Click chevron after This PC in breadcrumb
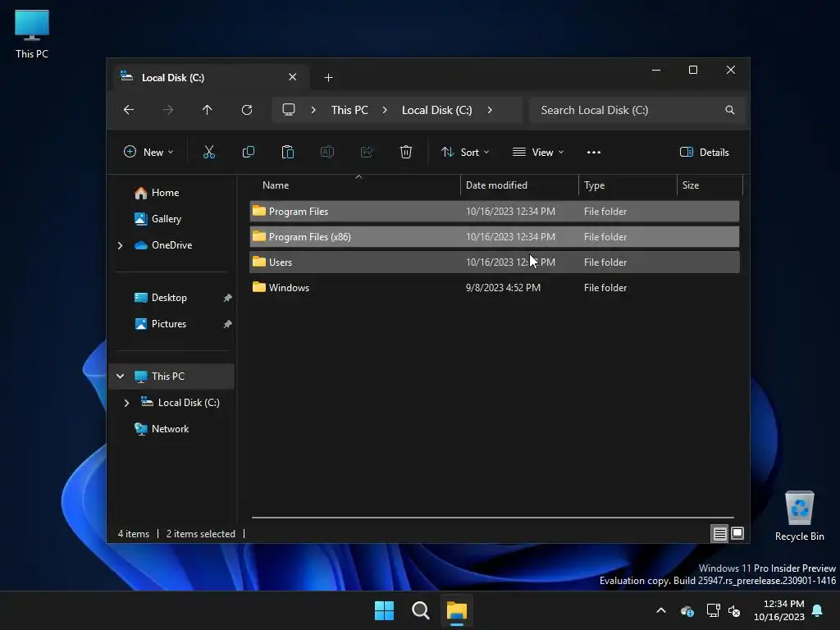 (385, 110)
